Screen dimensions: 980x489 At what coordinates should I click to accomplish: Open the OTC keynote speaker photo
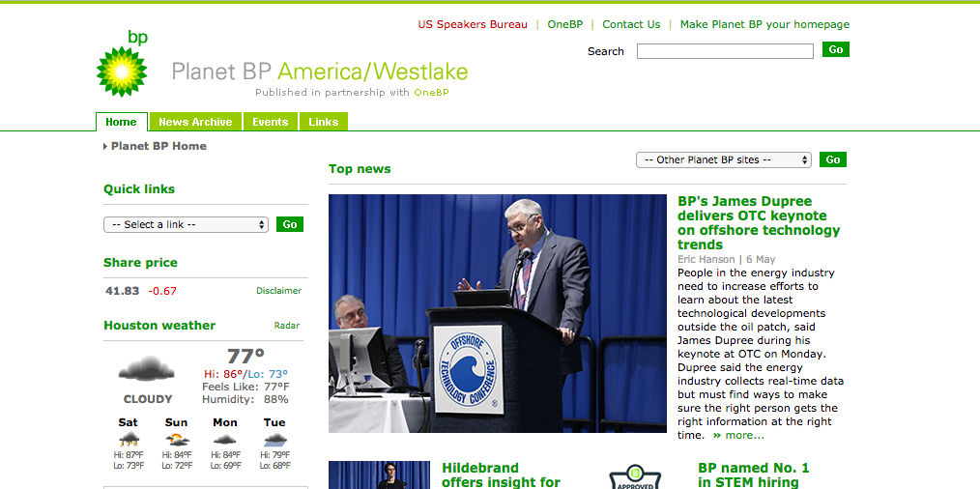point(498,313)
